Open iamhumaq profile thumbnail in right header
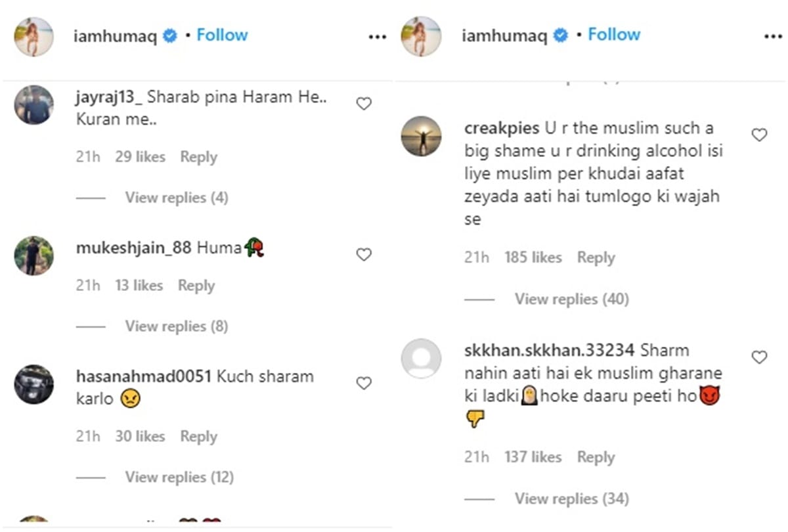Viewport: 788px width, 532px height. pyautogui.click(x=421, y=36)
